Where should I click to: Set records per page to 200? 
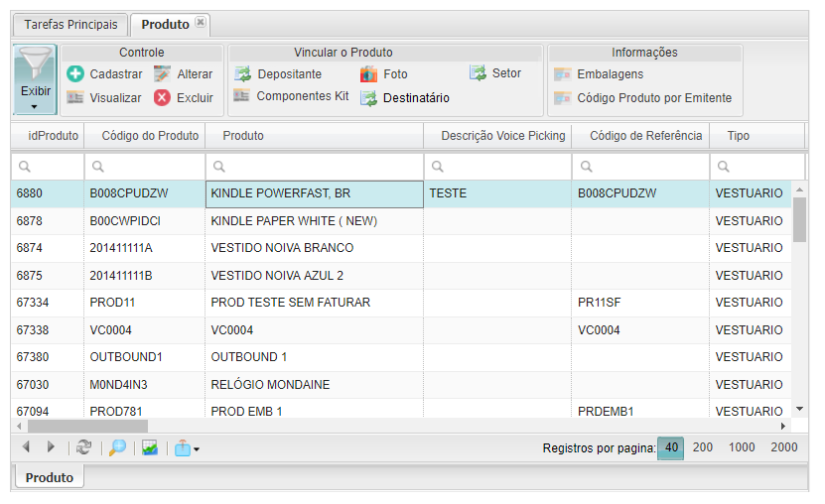point(703,447)
